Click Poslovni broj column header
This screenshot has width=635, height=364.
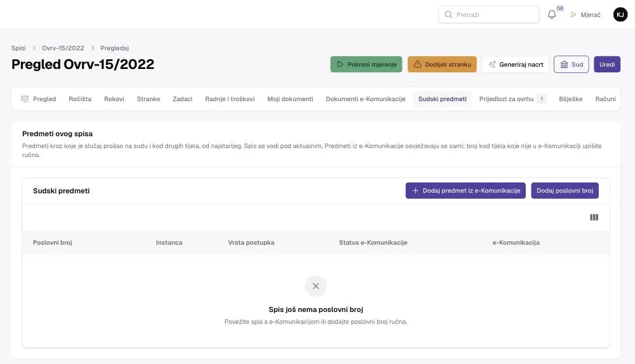point(53,242)
